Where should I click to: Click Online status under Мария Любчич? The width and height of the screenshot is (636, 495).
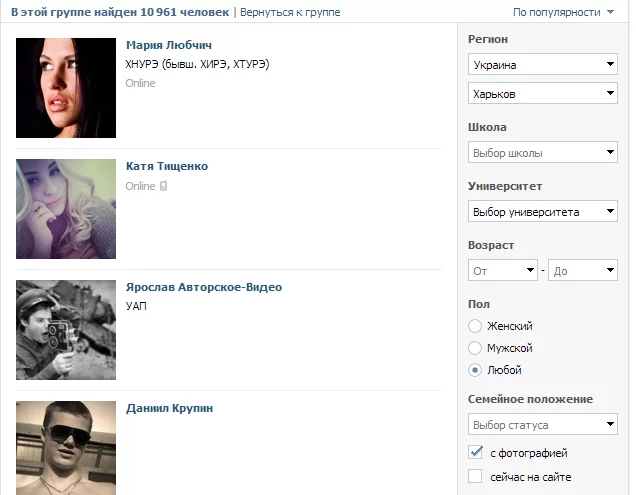[140, 83]
